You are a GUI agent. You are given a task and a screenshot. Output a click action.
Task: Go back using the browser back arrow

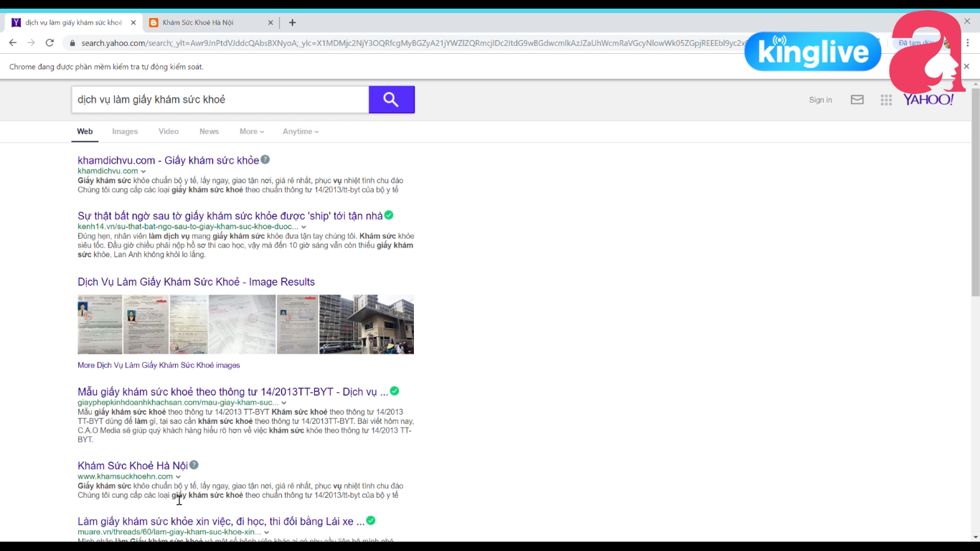click(x=13, y=43)
